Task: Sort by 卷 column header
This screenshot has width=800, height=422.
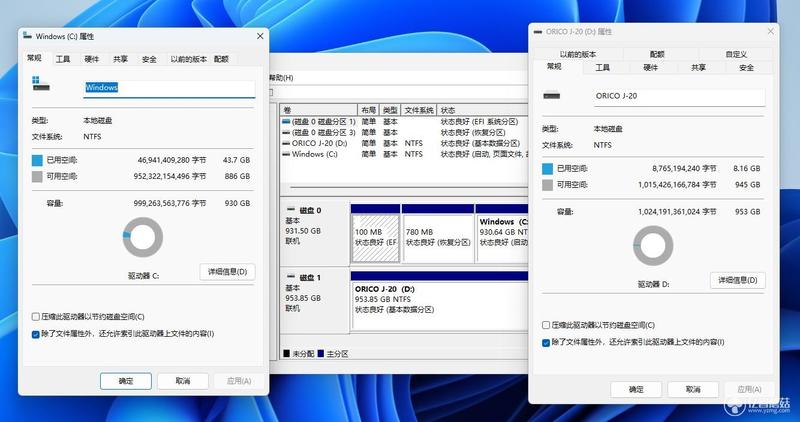Action: (318, 110)
